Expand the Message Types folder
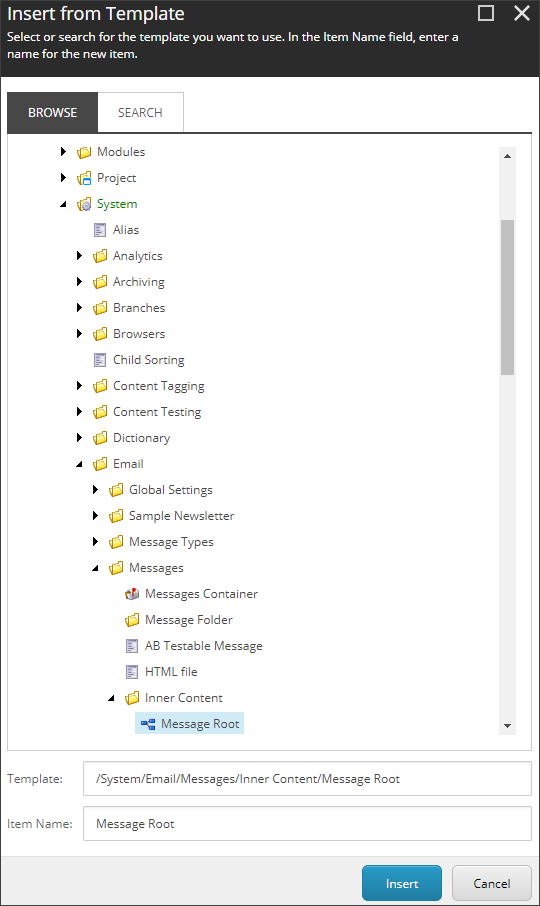This screenshot has height=906, width=540. pos(96,542)
